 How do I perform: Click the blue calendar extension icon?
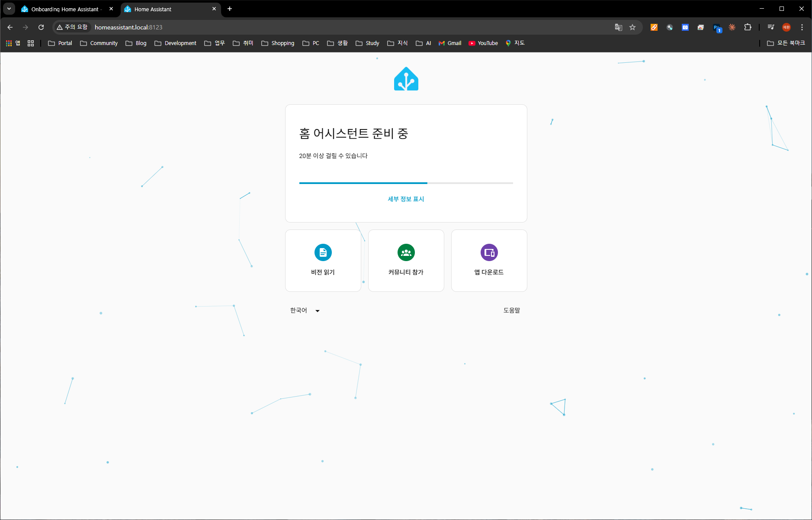[685, 27]
